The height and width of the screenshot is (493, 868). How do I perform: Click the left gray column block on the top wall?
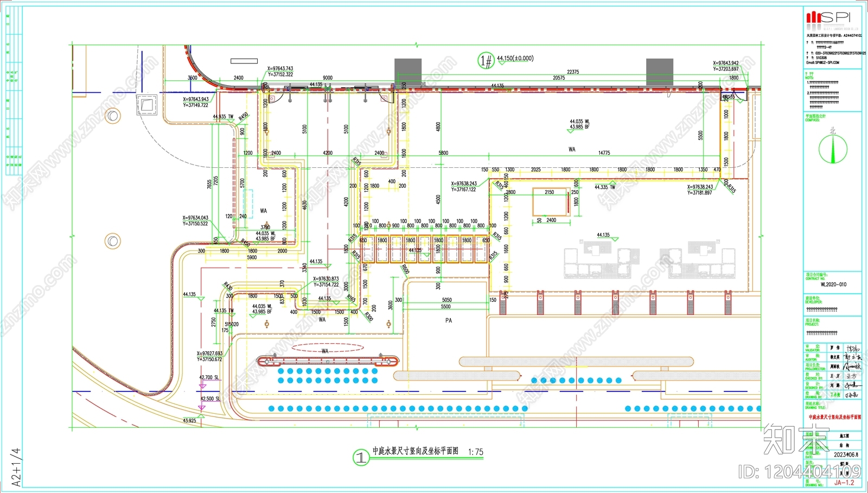click(x=408, y=72)
